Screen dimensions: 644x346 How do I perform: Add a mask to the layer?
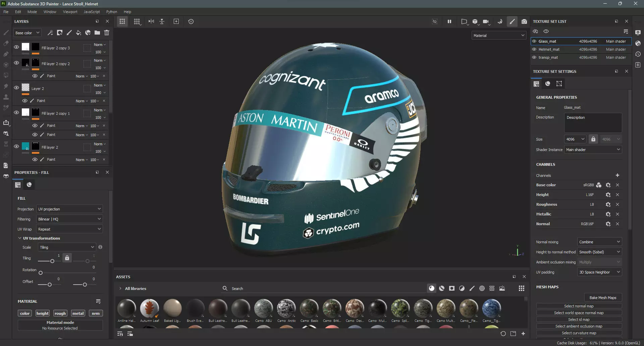pos(60,33)
